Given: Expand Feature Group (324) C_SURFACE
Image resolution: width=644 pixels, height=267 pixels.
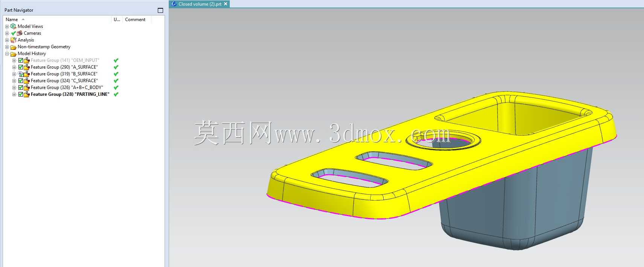Looking at the screenshot, I should (x=14, y=81).
